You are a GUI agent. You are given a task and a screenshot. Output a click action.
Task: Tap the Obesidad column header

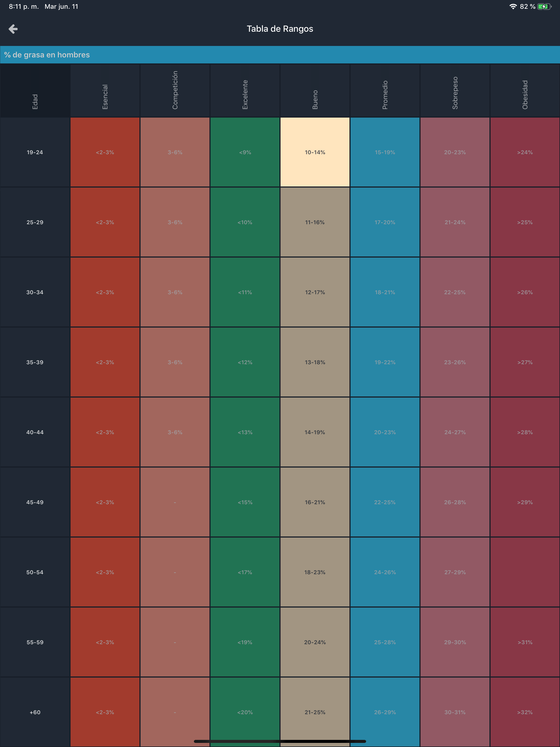[x=525, y=95]
